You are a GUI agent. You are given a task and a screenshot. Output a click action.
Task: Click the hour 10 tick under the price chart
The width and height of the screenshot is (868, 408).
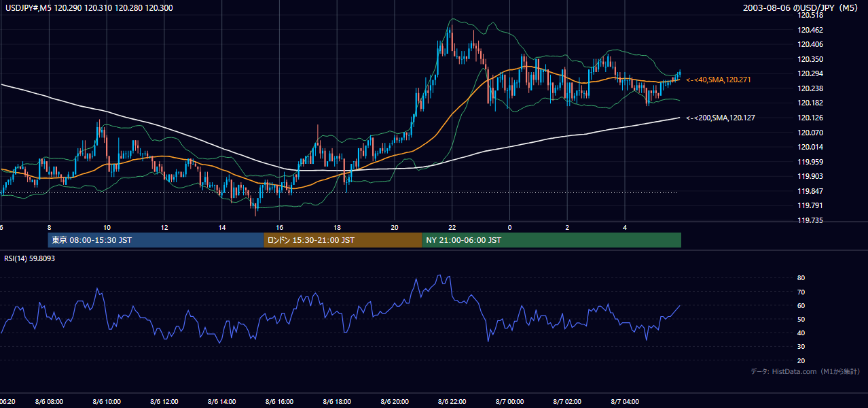(x=107, y=227)
